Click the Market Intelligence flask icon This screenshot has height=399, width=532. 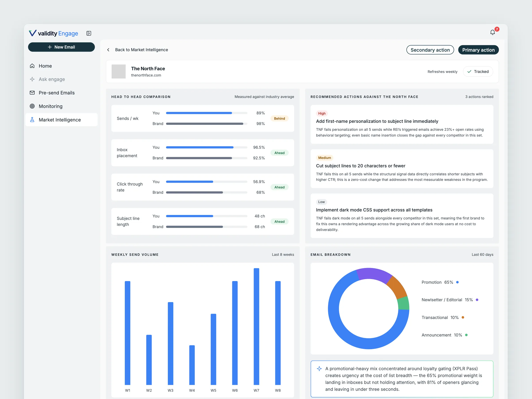32,120
